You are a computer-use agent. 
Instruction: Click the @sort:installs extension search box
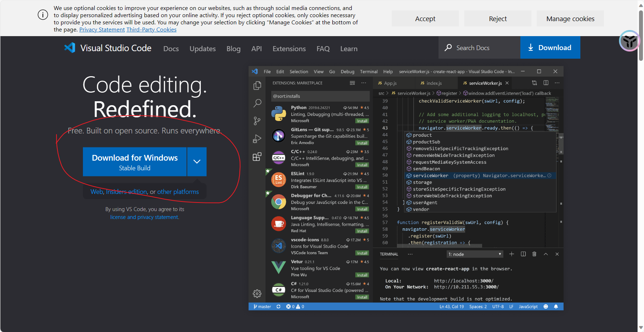tap(320, 96)
